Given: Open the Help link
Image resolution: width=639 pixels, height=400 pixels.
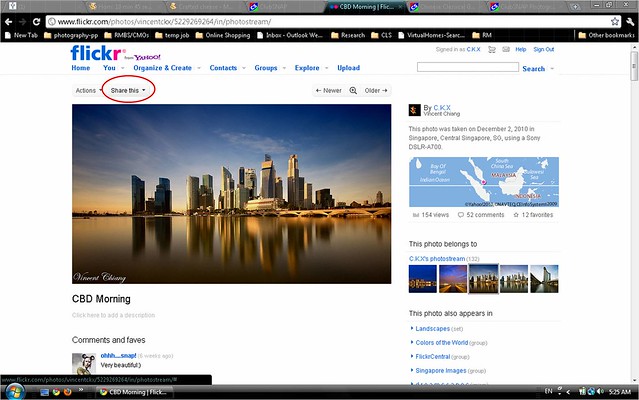Looking at the screenshot, I should point(520,49).
